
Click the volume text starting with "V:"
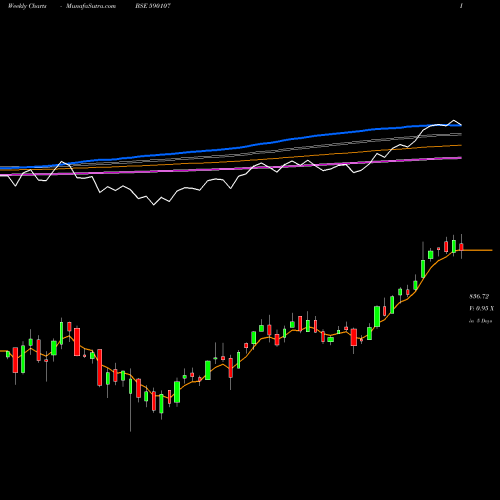(481, 309)
